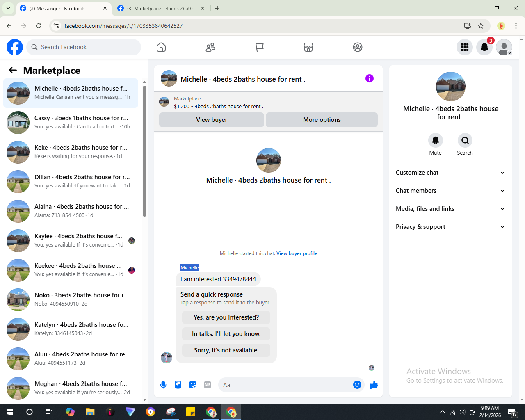Open Aluu conversation in list

pyautogui.click(x=71, y=359)
